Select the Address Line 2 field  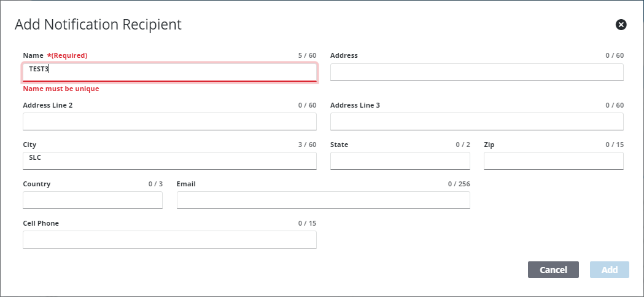(169, 121)
